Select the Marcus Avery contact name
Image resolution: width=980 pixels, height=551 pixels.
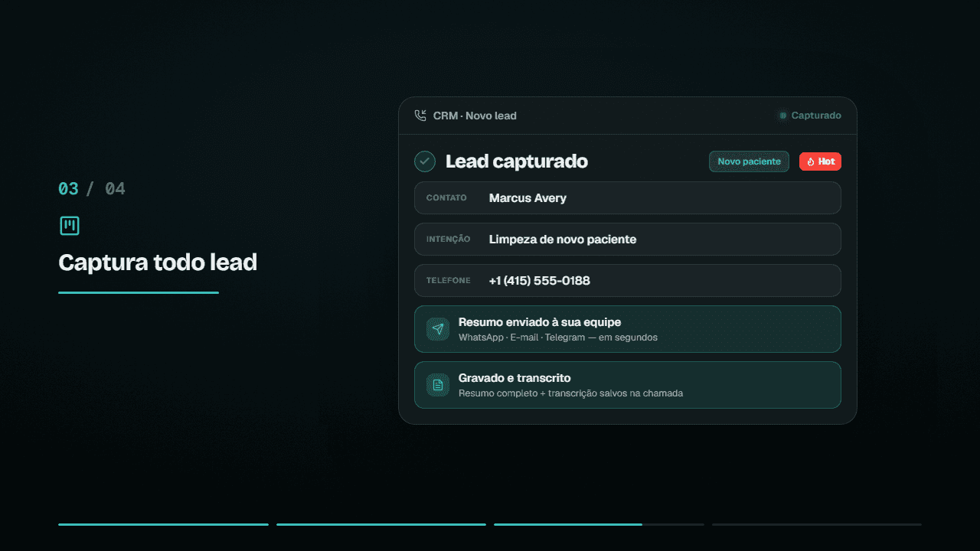[x=528, y=198]
